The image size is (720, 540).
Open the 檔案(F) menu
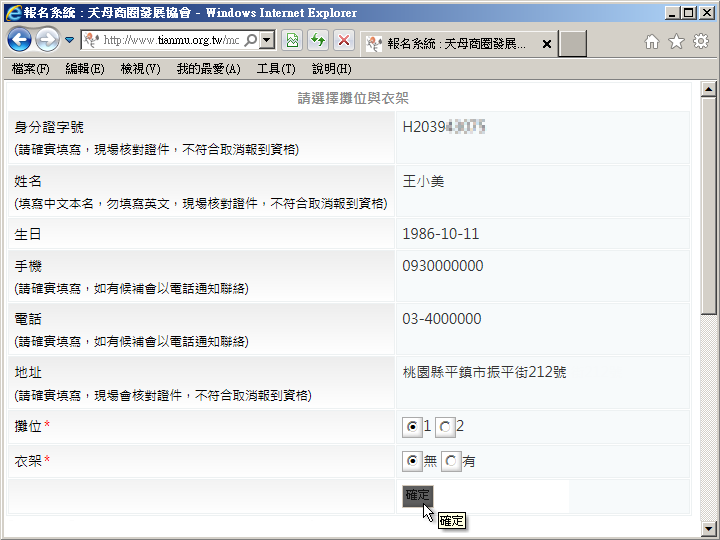(x=30, y=69)
